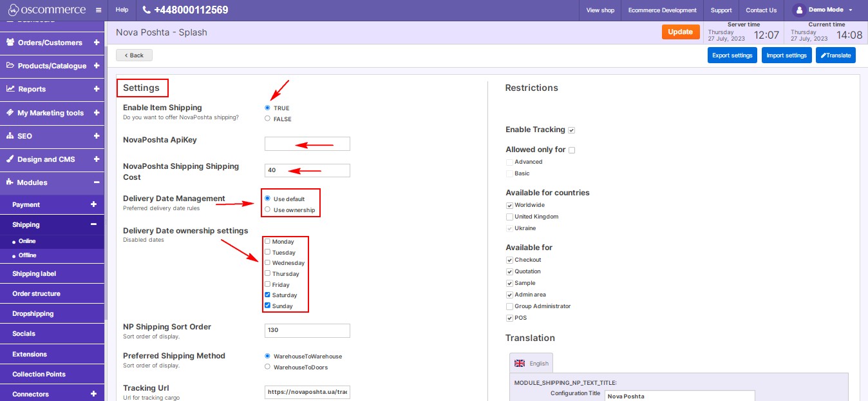868x401 pixels.
Task: Select FALSE for Enable Item Shipping
Action: [x=267, y=119]
